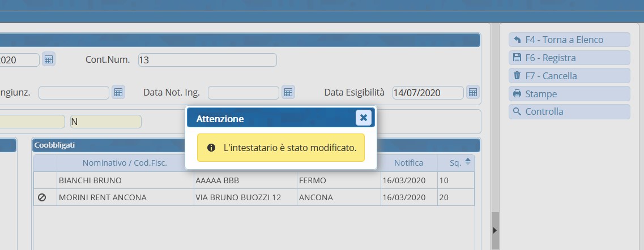Click the Data Esigibilità date field
Screen dimensions: 644x250
(428, 93)
